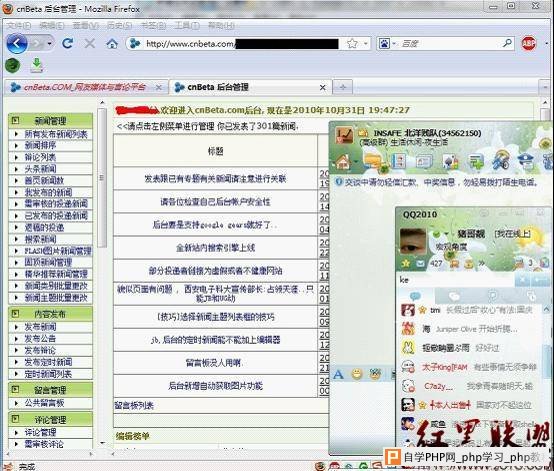Click the QQ group avatar icon
Viewport: 554px width, 471px height.
pos(343,136)
